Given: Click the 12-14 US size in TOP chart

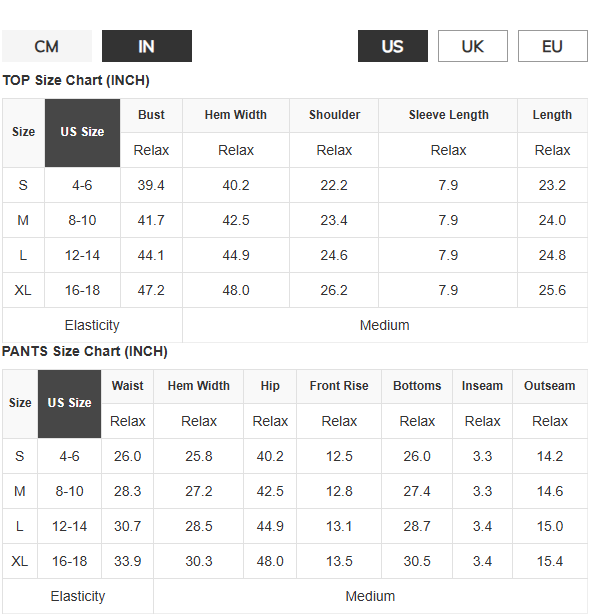Looking at the screenshot, I should click(x=82, y=255).
